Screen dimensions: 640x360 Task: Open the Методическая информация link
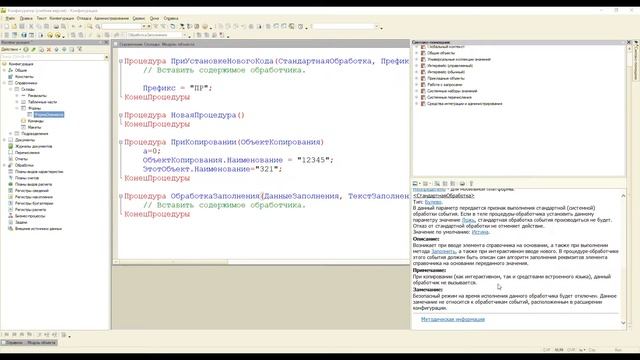(x=453, y=320)
